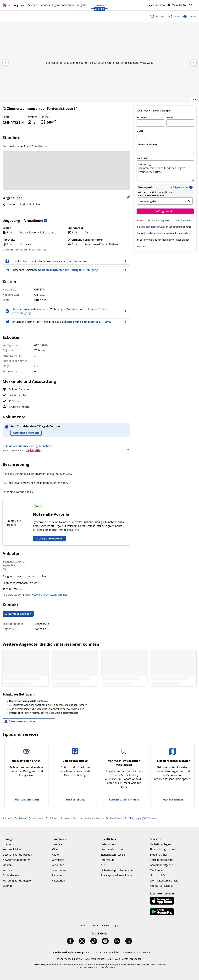
Task: Edit Wegzeit with pencil icon
Action: (x=128, y=197)
